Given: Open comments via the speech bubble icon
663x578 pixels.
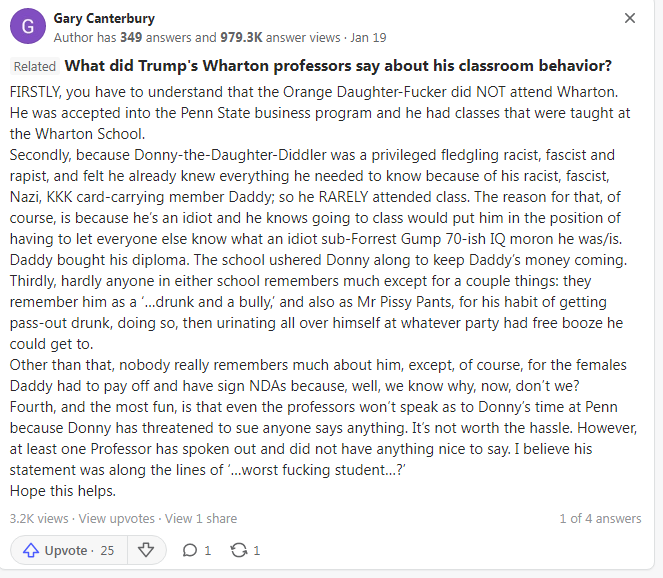Looking at the screenshot, I should tap(190, 550).
